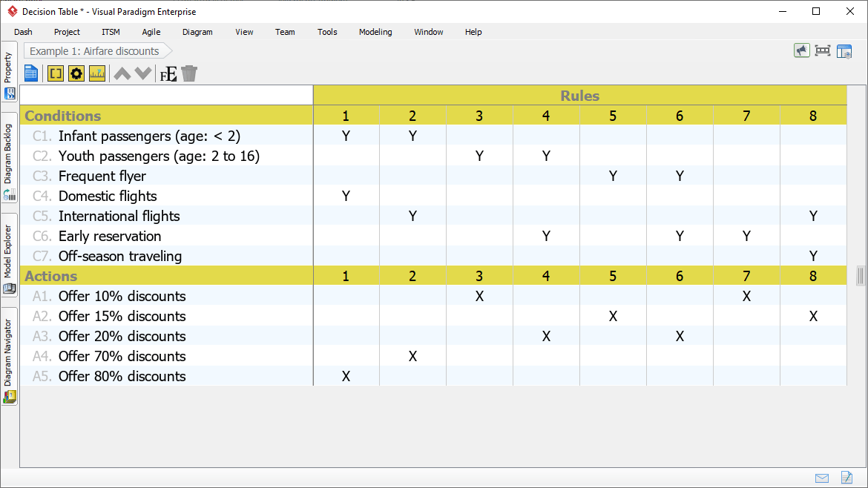The height and width of the screenshot is (488, 868).
Task: Toggle the Y for Domestic flights under rule 1
Action: (345, 196)
